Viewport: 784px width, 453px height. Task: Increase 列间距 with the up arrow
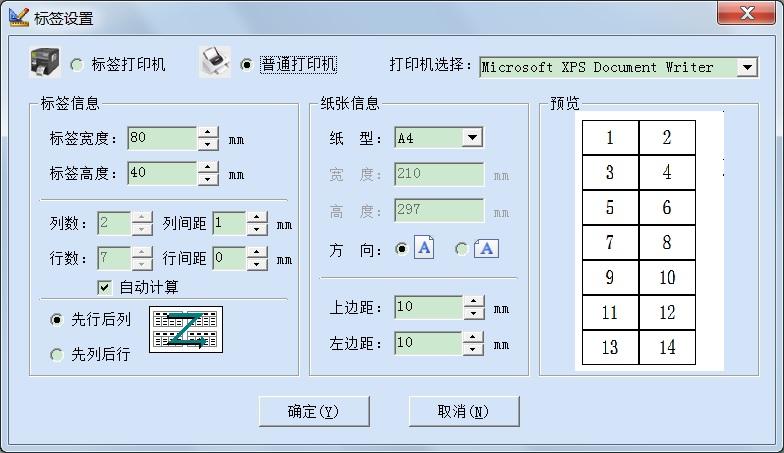(x=257, y=217)
